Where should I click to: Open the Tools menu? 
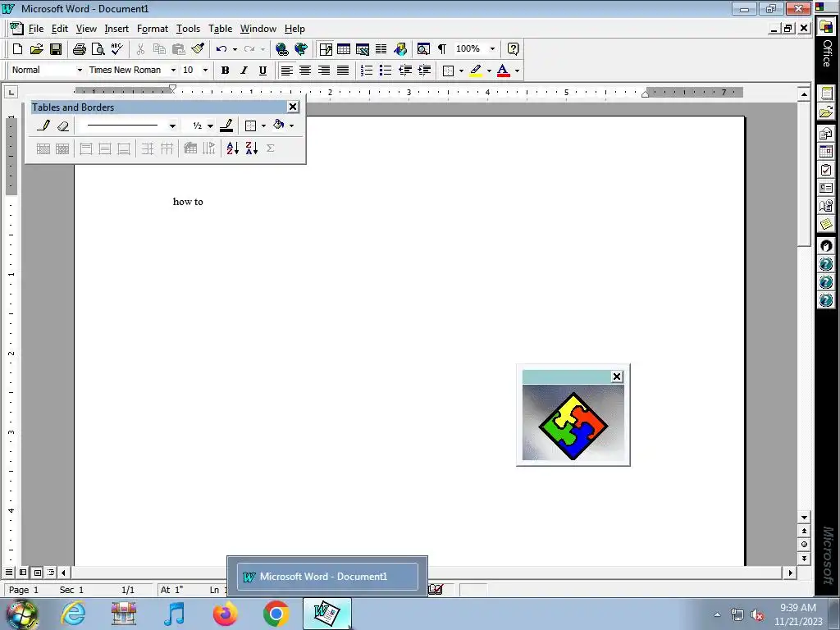coord(188,29)
